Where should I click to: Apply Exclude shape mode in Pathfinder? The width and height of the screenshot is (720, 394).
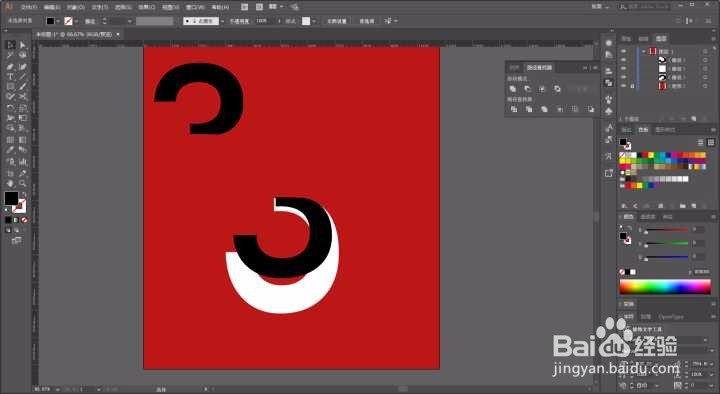point(557,89)
